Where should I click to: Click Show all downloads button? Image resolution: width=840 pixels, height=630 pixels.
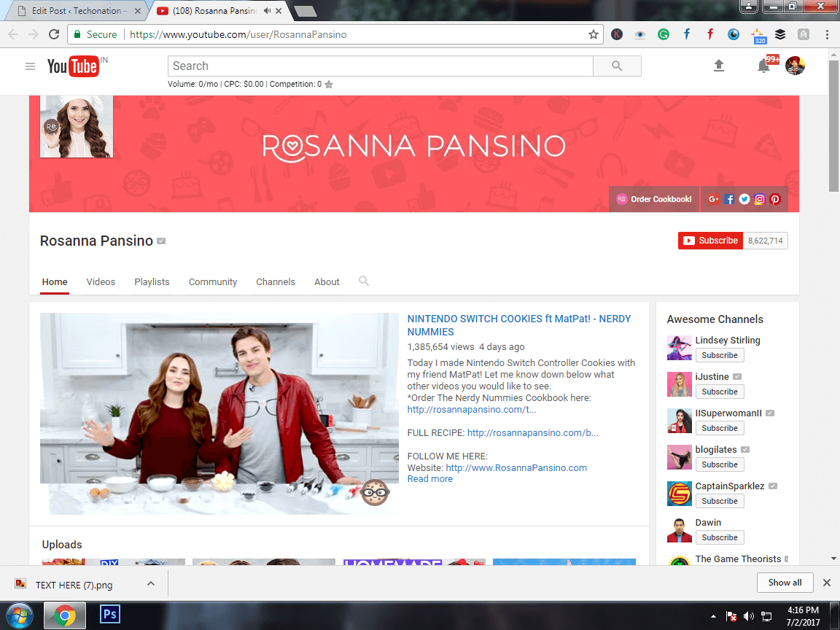[x=785, y=583]
